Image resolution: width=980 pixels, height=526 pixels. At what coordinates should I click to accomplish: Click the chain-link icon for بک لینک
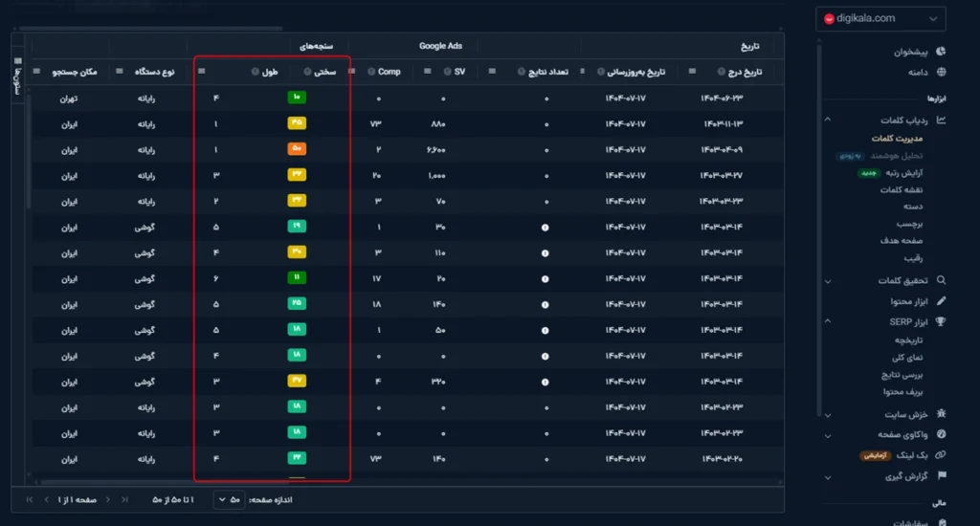(941, 455)
